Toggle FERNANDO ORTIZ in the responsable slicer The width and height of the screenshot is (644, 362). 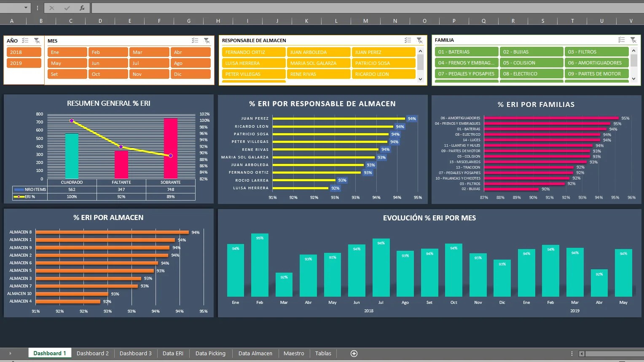[253, 52]
